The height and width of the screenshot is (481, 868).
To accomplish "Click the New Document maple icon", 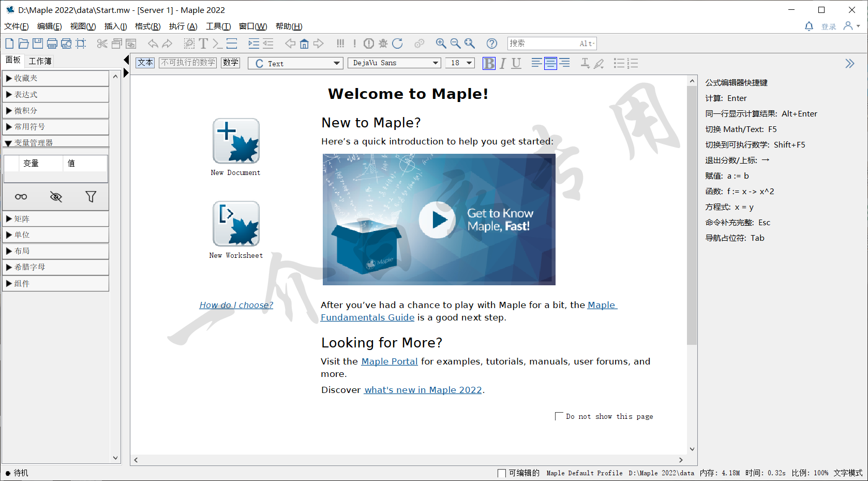I will pos(236,141).
